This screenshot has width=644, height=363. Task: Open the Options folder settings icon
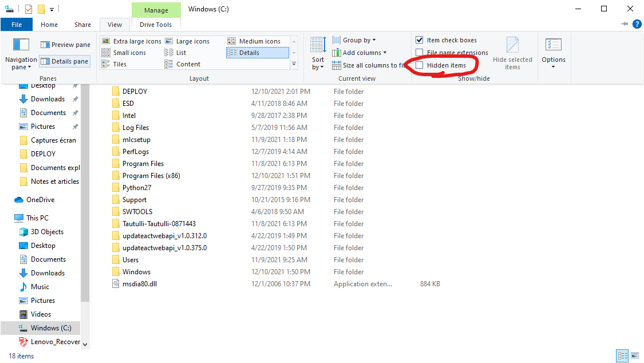[x=553, y=45]
